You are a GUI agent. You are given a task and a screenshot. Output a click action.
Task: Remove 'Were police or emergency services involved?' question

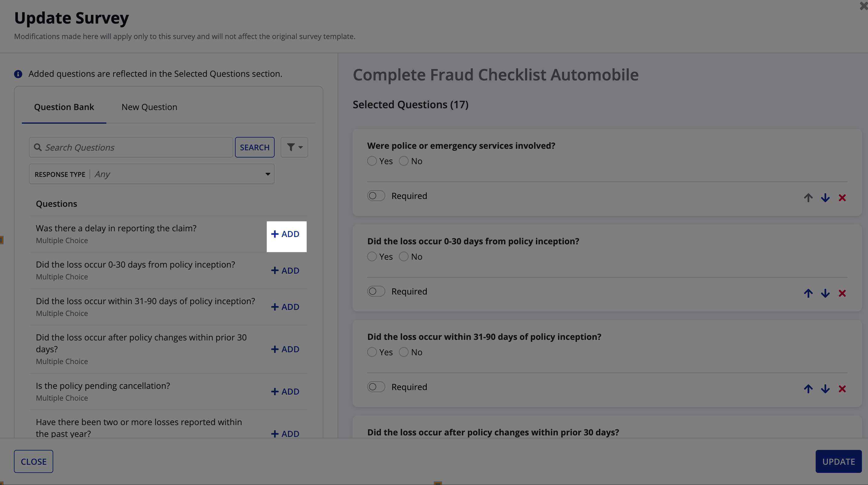[842, 198]
